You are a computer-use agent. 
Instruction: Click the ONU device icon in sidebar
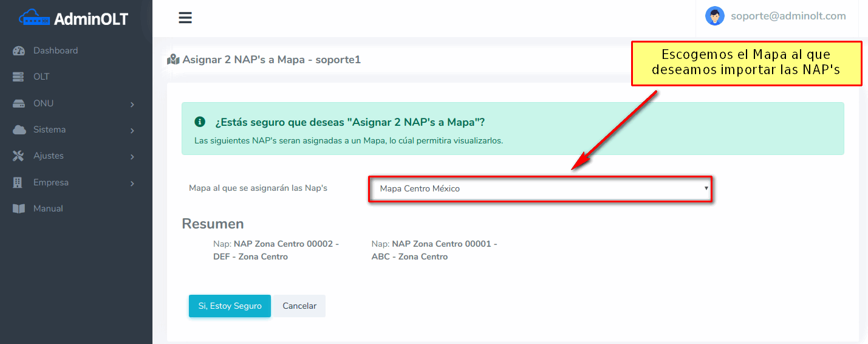point(19,104)
